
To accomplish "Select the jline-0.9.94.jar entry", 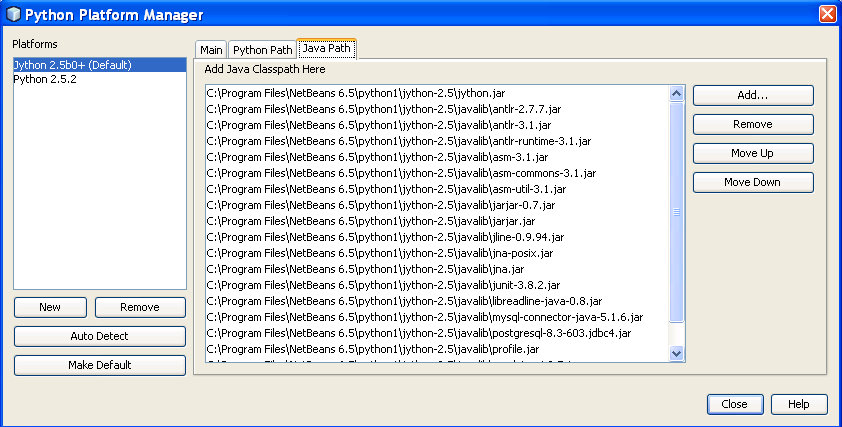I will click(437, 237).
